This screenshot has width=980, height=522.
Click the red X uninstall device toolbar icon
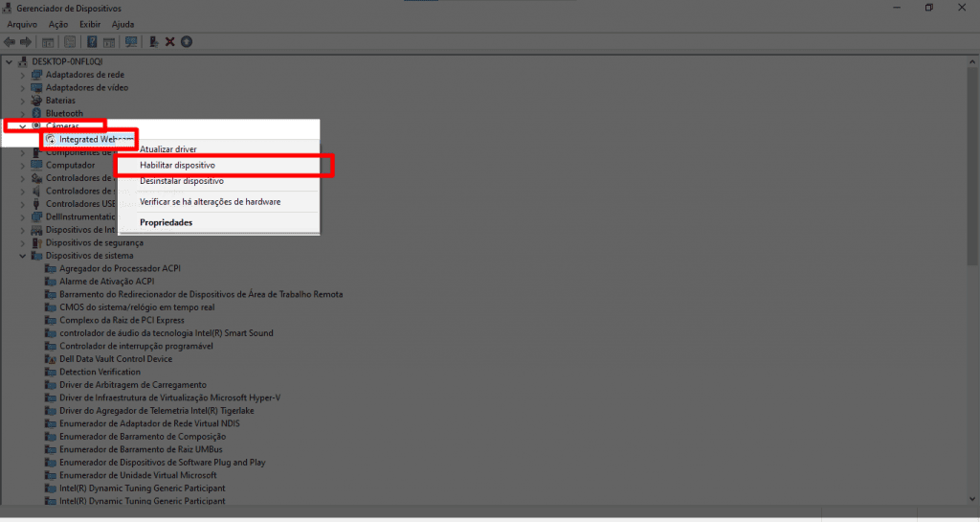(x=169, y=41)
